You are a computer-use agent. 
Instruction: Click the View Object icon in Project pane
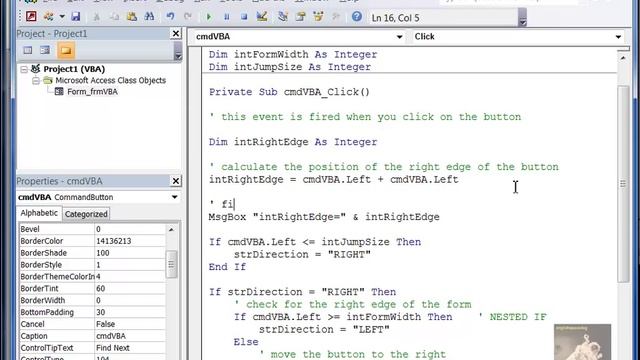(45, 50)
